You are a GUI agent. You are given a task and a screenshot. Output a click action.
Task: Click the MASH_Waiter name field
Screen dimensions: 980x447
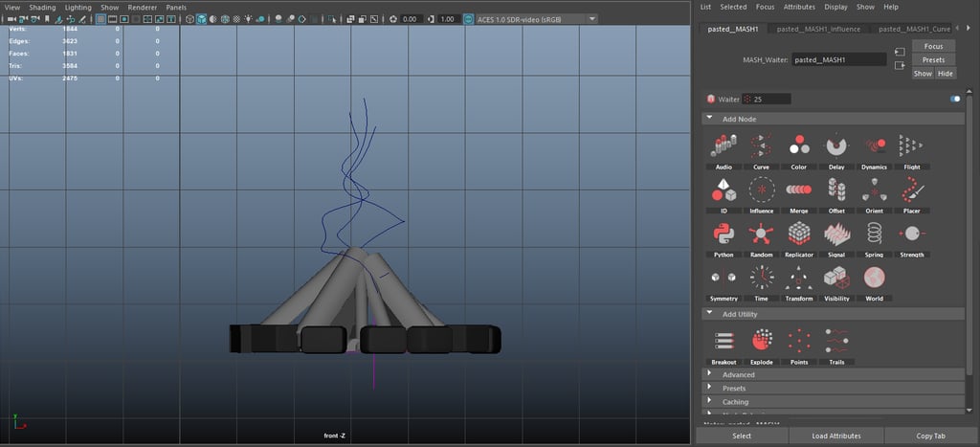[x=839, y=59]
